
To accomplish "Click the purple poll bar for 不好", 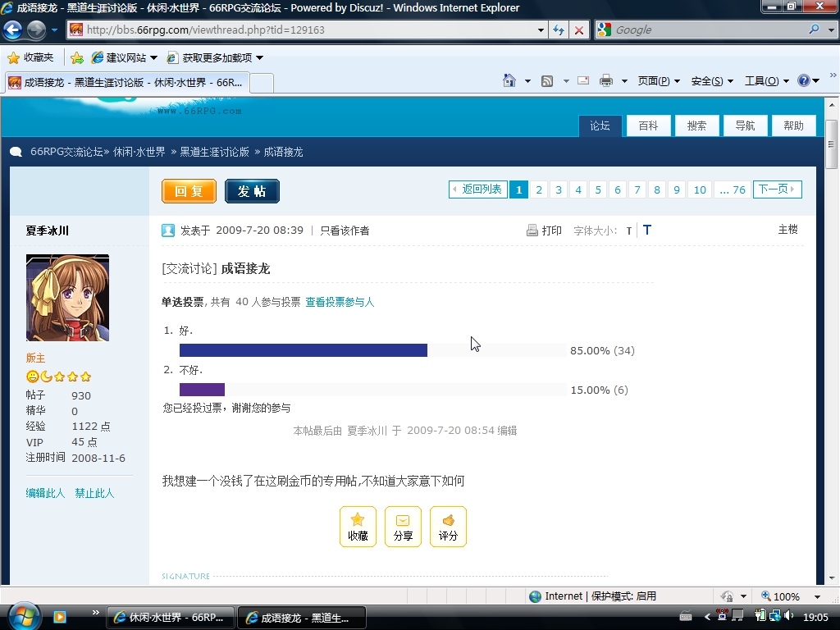I will point(202,390).
